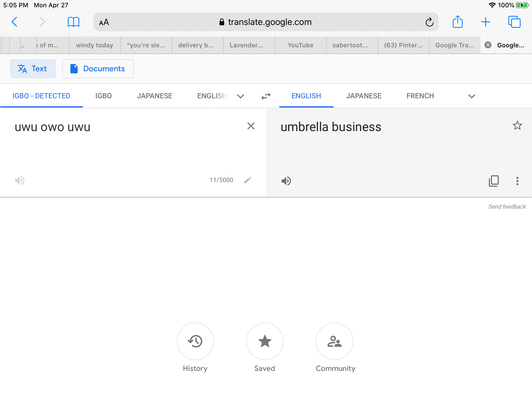Clear the source text with the X
The width and height of the screenshot is (532, 393).
tap(251, 126)
